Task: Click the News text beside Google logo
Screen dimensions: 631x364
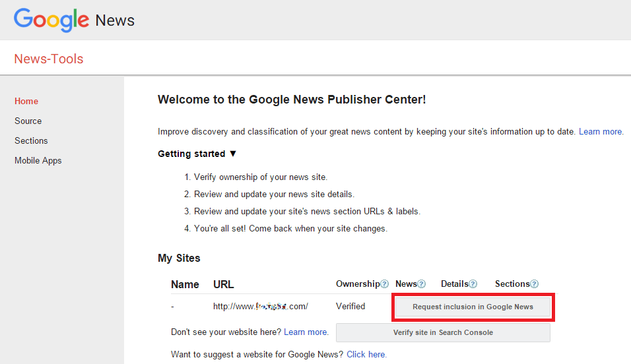Action: (x=115, y=20)
